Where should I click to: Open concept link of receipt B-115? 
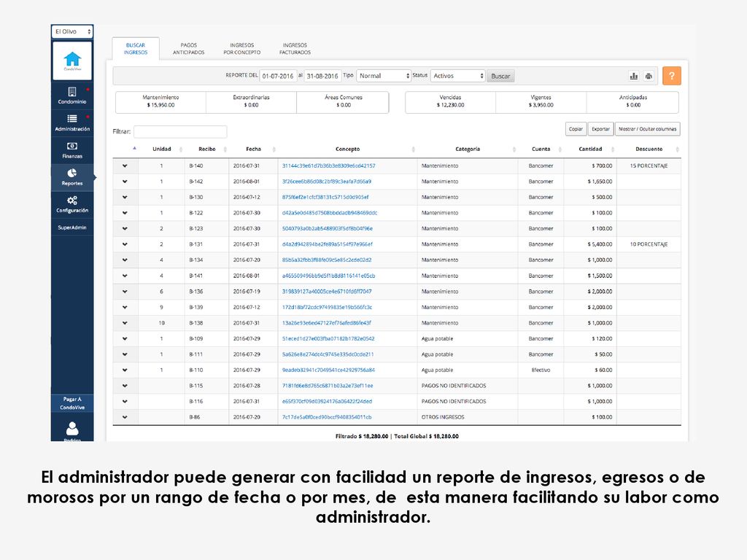tap(328, 386)
